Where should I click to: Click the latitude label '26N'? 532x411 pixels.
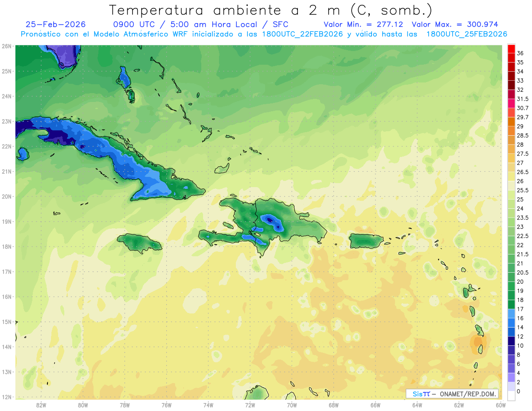click(x=6, y=46)
